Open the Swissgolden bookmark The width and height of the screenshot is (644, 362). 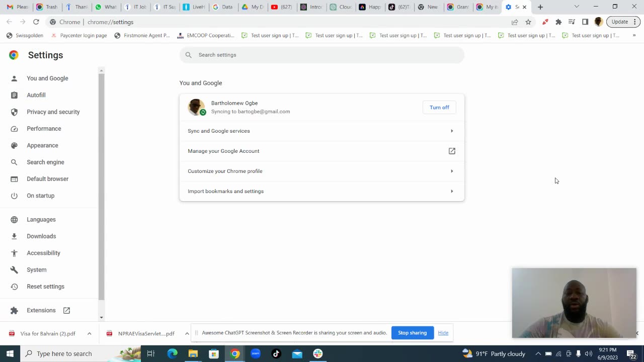pyautogui.click(x=25, y=36)
